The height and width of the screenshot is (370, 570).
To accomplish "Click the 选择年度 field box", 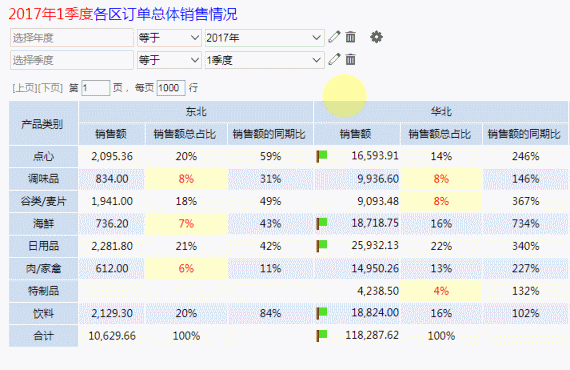I will (x=72, y=37).
